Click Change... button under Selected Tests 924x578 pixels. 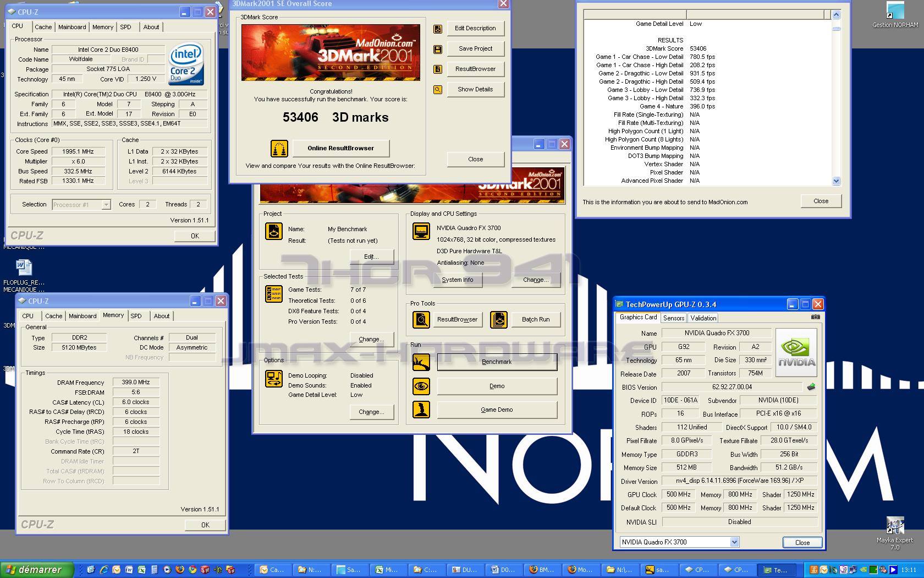tap(371, 339)
